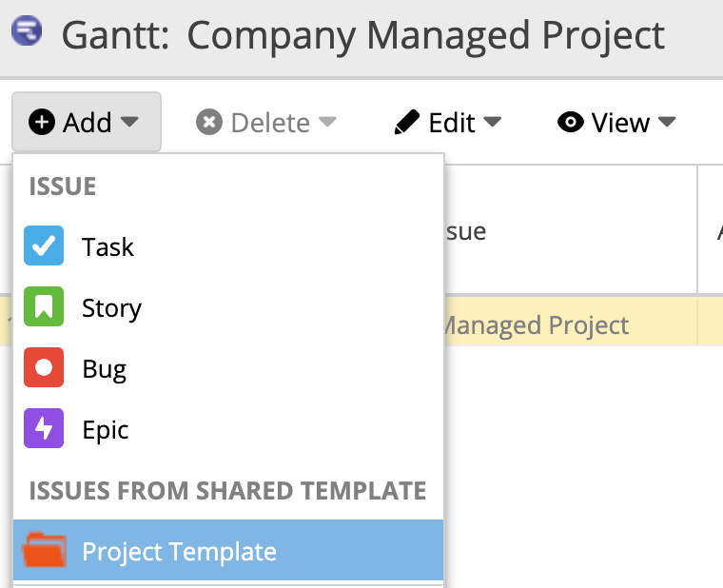Expand the View dropdown arrow
Screen dimensions: 723x588
pyautogui.click(x=667, y=123)
